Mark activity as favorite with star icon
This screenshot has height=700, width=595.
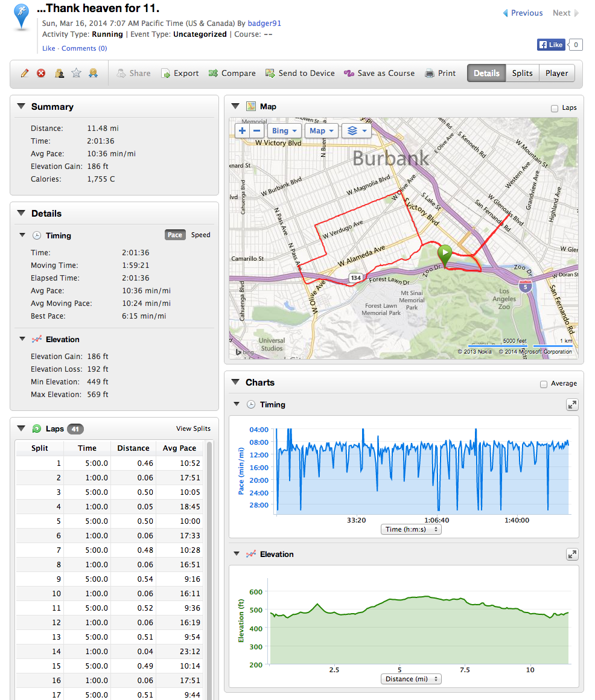76,73
